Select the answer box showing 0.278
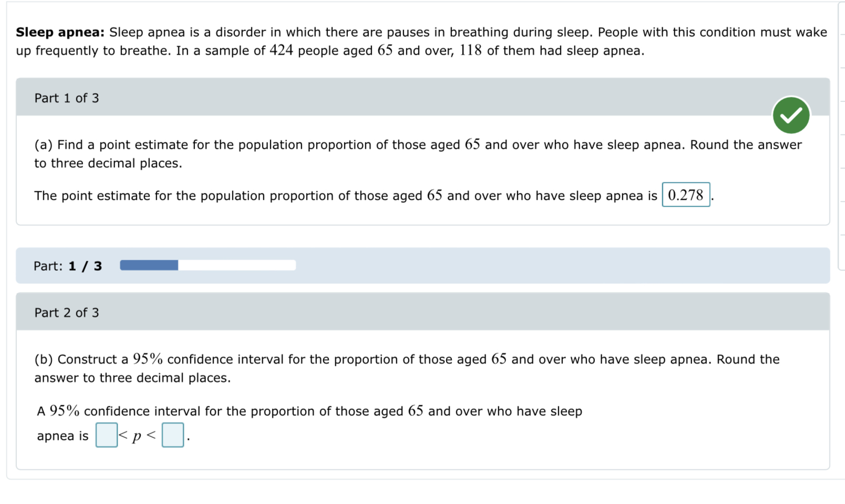This screenshot has width=845, height=504. (686, 195)
